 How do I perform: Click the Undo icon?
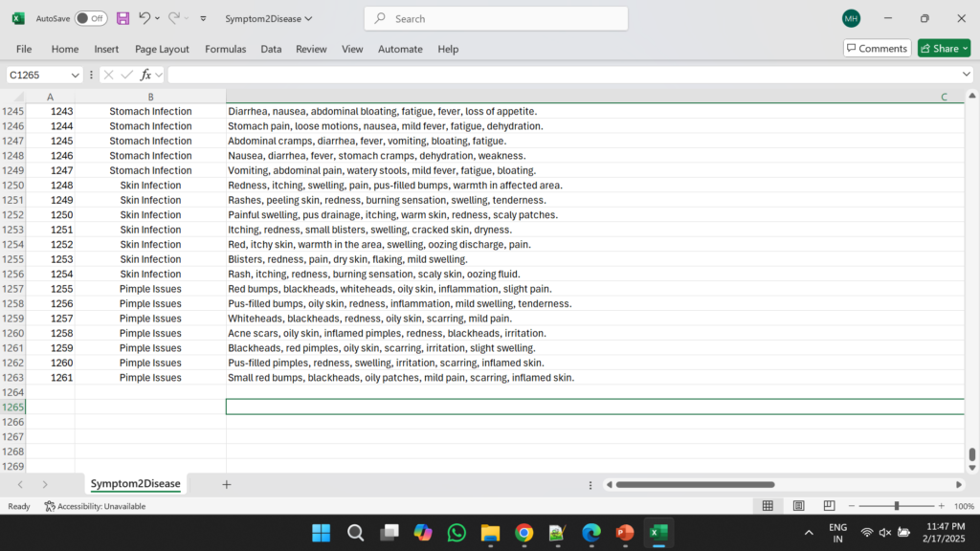click(145, 17)
